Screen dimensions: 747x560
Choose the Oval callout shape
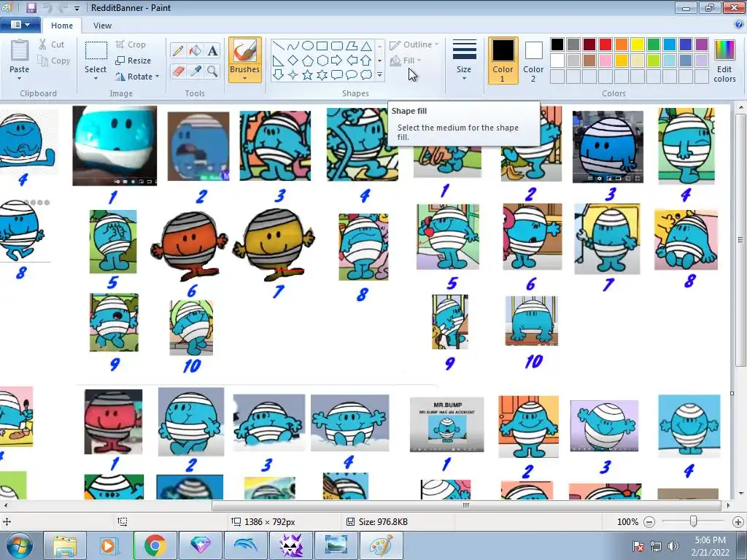(x=352, y=75)
